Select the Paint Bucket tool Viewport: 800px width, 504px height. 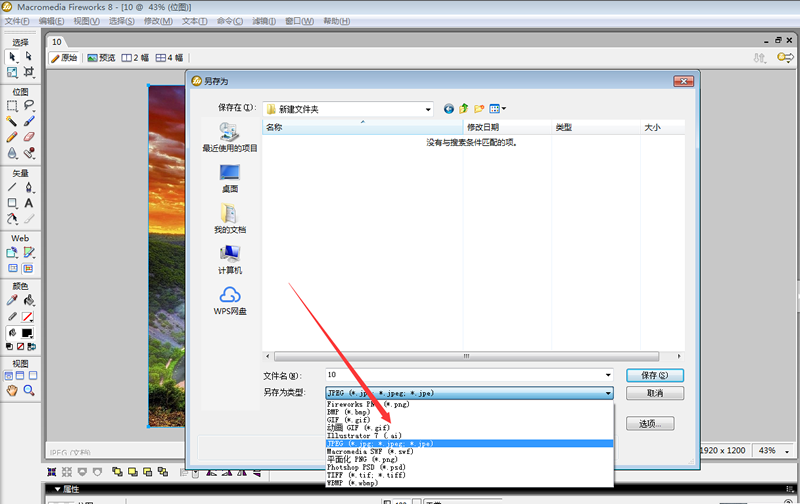[x=29, y=300]
